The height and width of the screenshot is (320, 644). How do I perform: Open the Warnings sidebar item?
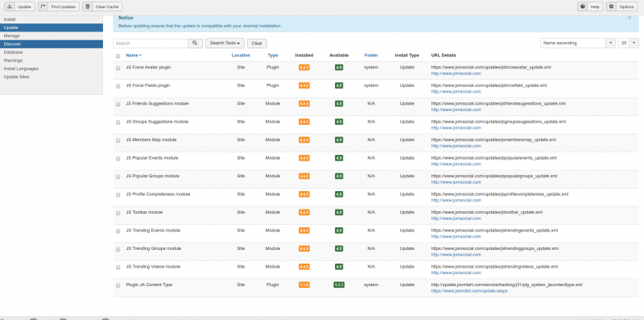tap(52, 60)
